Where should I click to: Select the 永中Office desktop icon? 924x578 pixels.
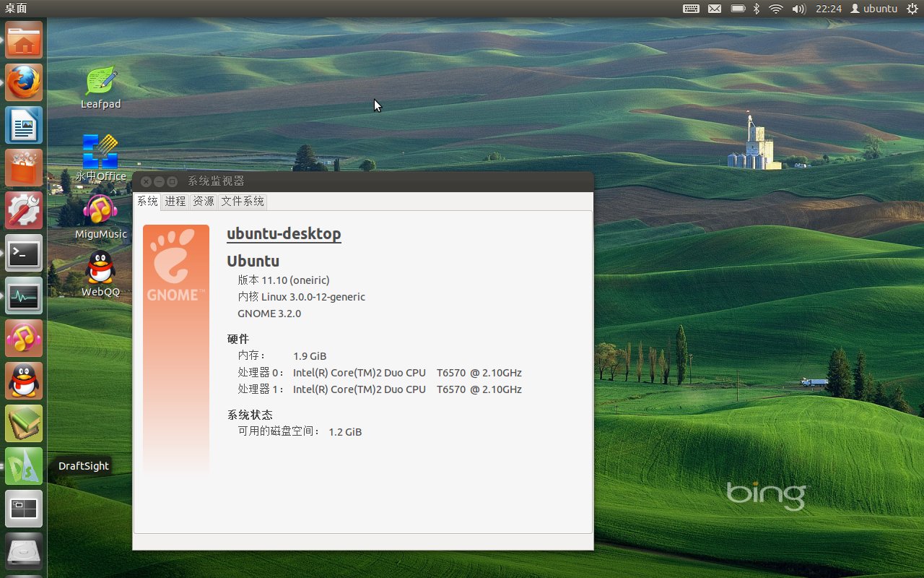click(101, 158)
